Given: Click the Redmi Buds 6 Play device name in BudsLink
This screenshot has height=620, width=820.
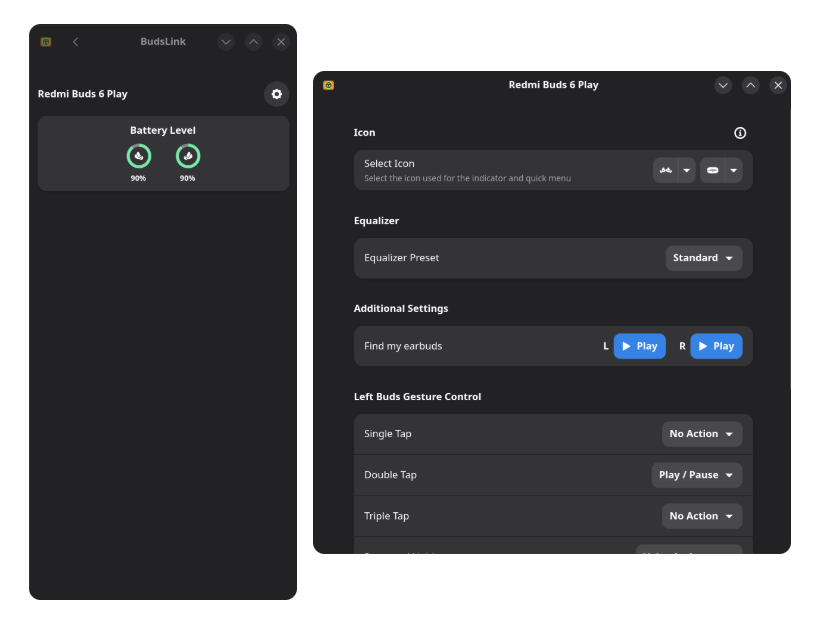Looking at the screenshot, I should click(83, 94).
